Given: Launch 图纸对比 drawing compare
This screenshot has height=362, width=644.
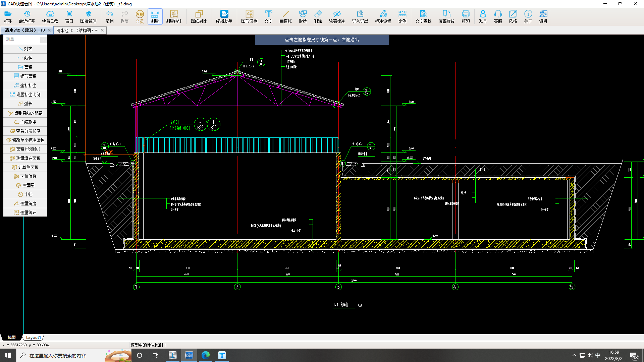Looking at the screenshot, I should 199,17.
